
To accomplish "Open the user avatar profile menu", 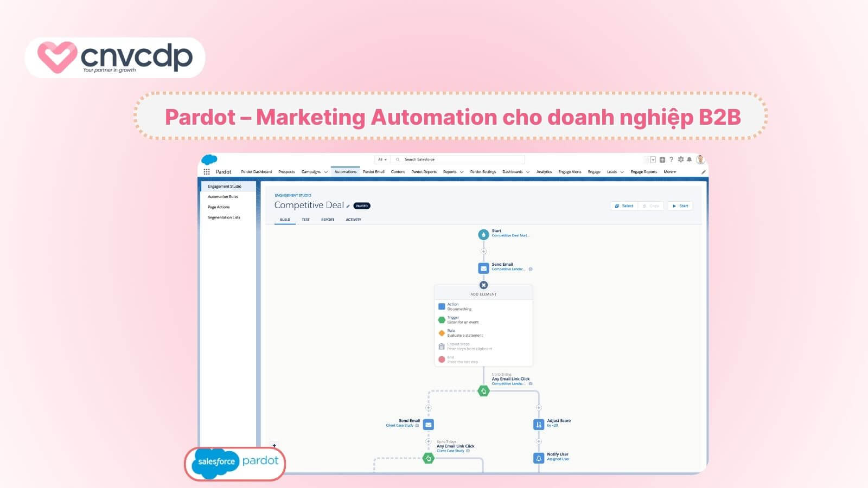I will 700,159.
